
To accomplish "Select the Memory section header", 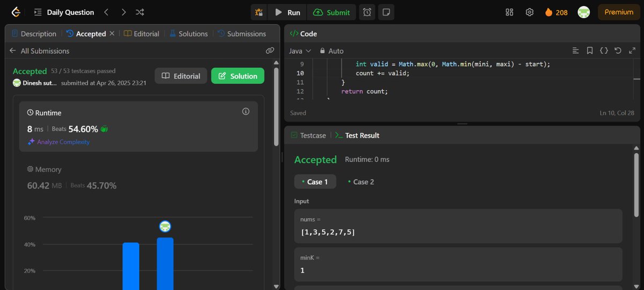I will coord(44,169).
